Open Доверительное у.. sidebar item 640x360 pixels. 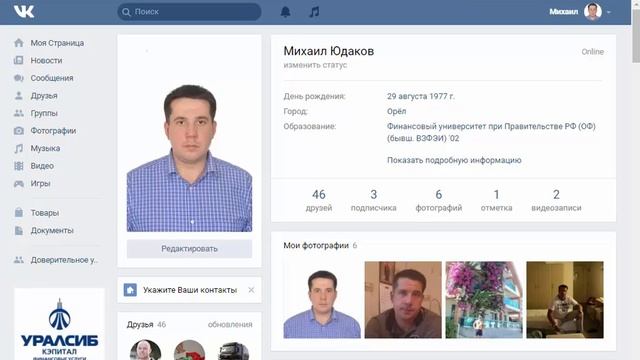pos(64,260)
